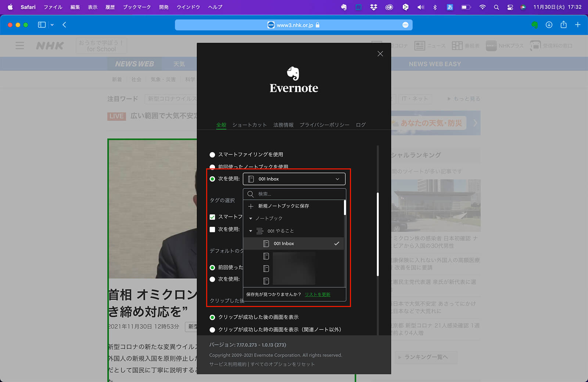Select 前回使ったノートブックを使用 radio button

212,167
